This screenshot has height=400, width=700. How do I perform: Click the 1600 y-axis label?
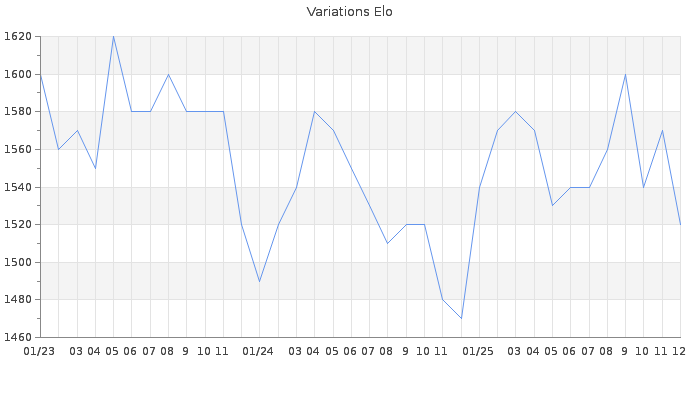coord(18,74)
